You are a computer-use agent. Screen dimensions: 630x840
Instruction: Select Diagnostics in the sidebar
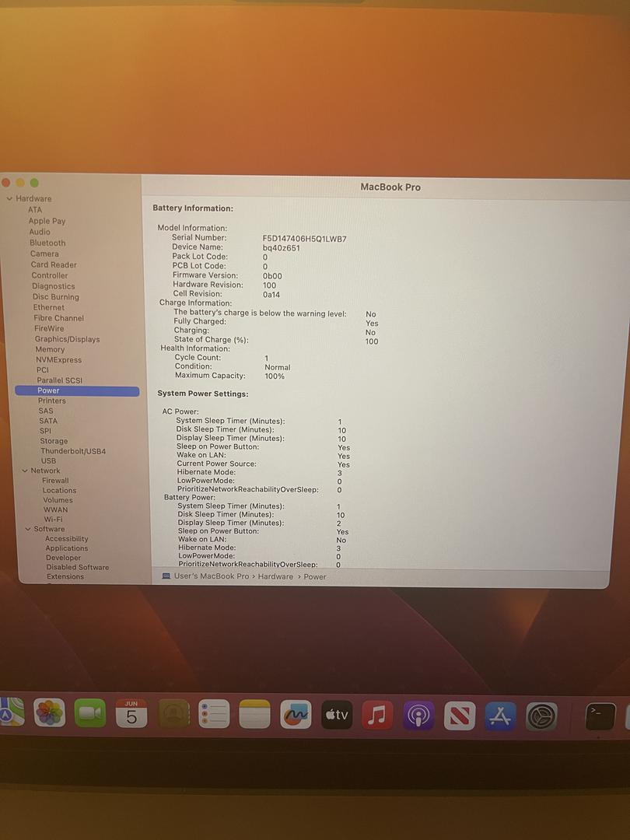pyautogui.click(x=54, y=286)
